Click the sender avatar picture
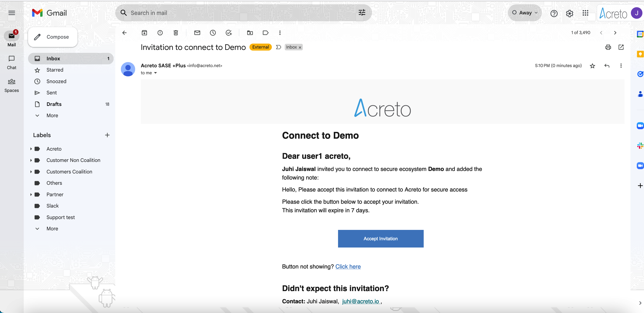This screenshot has width=644, height=313. coord(128,69)
